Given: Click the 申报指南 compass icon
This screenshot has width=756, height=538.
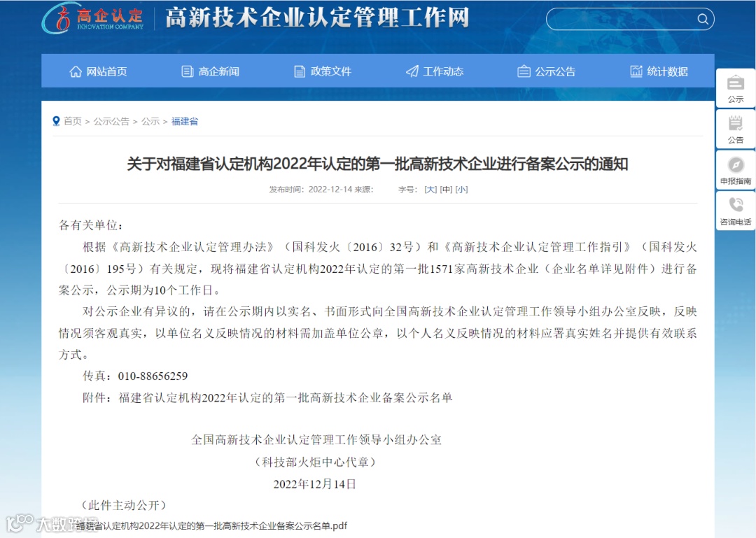Looking at the screenshot, I should pyautogui.click(x=735, y=165).
